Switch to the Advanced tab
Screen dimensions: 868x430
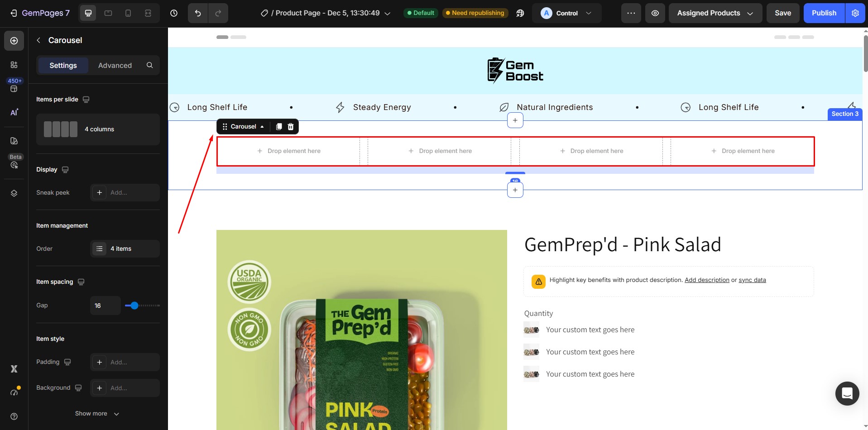tap(115, 66)
